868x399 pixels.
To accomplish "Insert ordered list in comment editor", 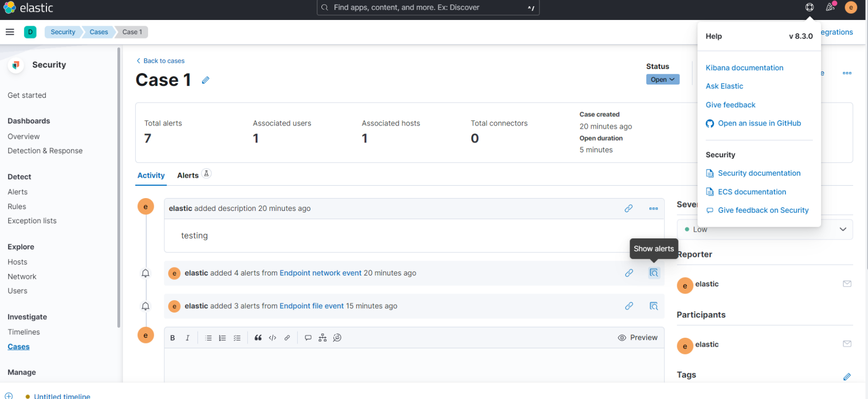I will pyautogui.click(x=222, y=338).
